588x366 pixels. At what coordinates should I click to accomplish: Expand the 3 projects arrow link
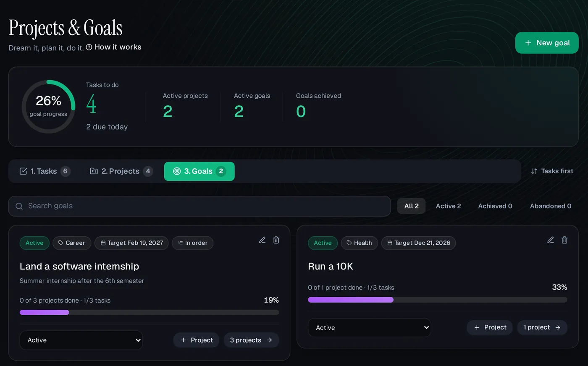pos(251,340)
